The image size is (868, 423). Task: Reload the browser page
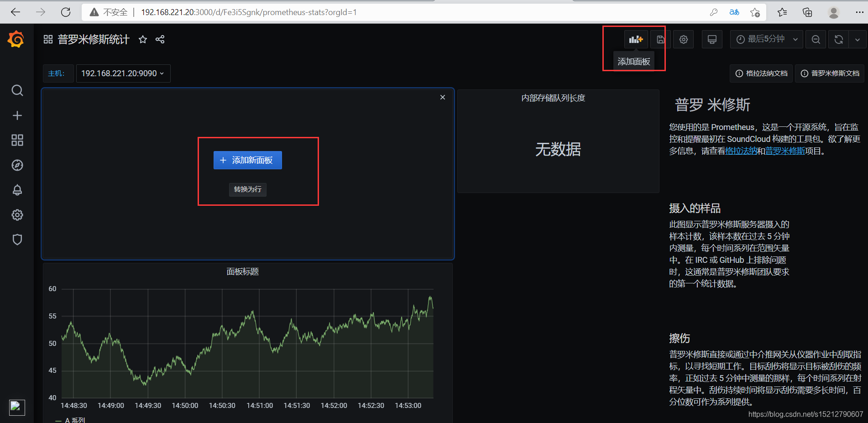click(66, 12)
